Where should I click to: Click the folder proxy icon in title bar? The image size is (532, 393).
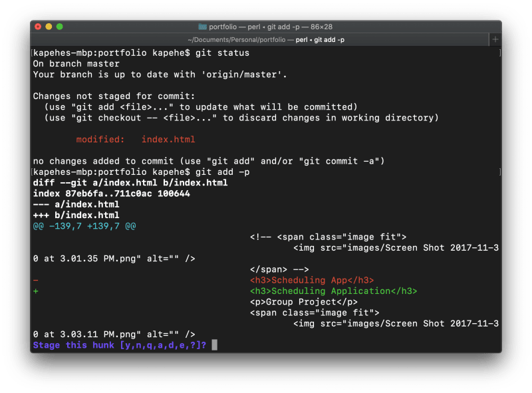pyautogui.click(x=202, y=27)
